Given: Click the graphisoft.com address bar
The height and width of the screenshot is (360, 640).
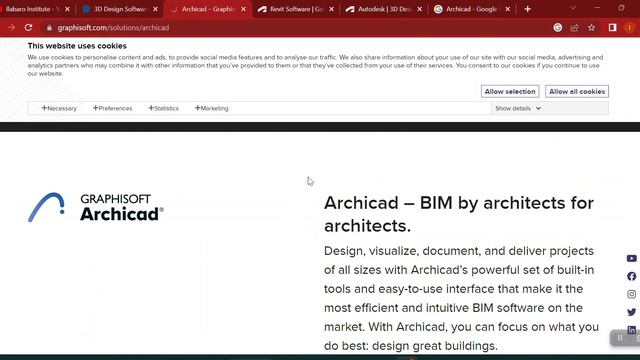Looking at the screenshot, I should 294,28.
